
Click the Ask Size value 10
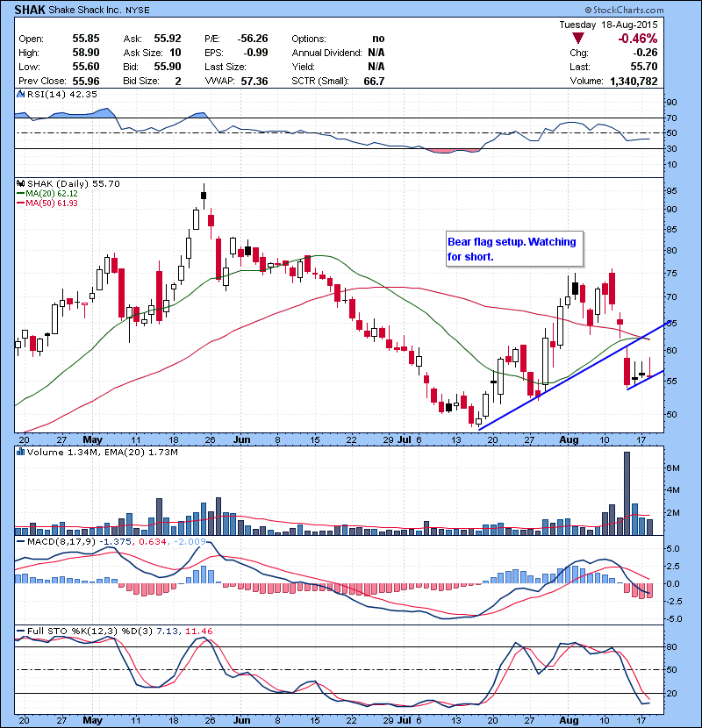[175, 53]
